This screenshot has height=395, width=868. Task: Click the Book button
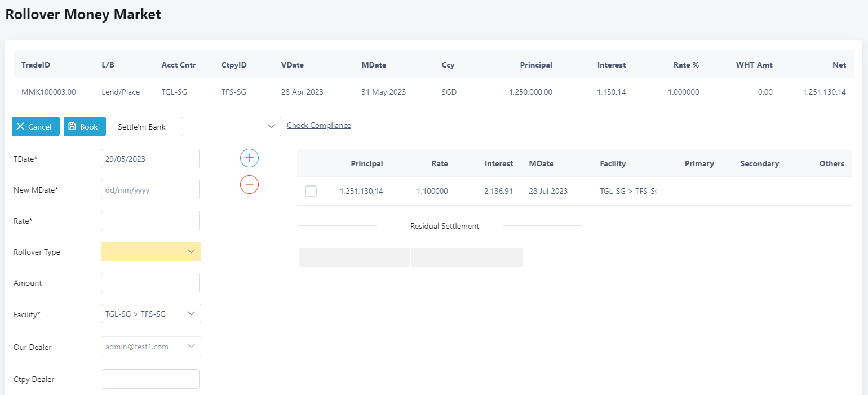(85, 127)
